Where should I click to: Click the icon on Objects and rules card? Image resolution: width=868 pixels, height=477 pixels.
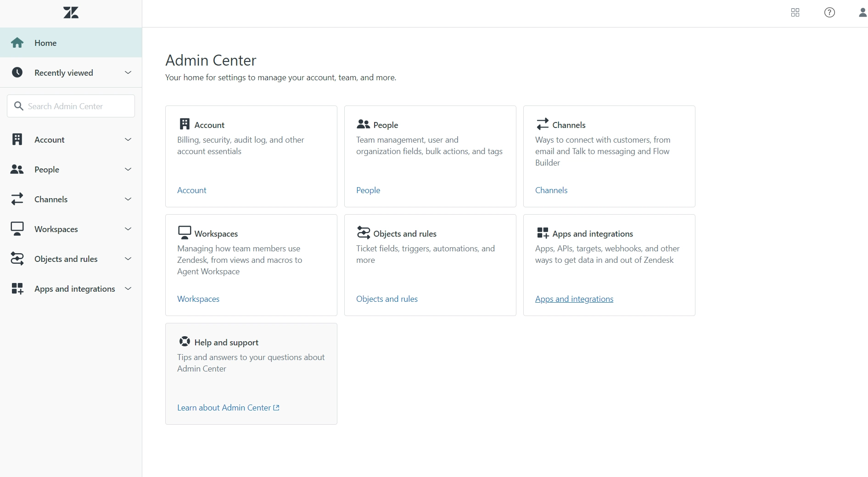(364, 233)
